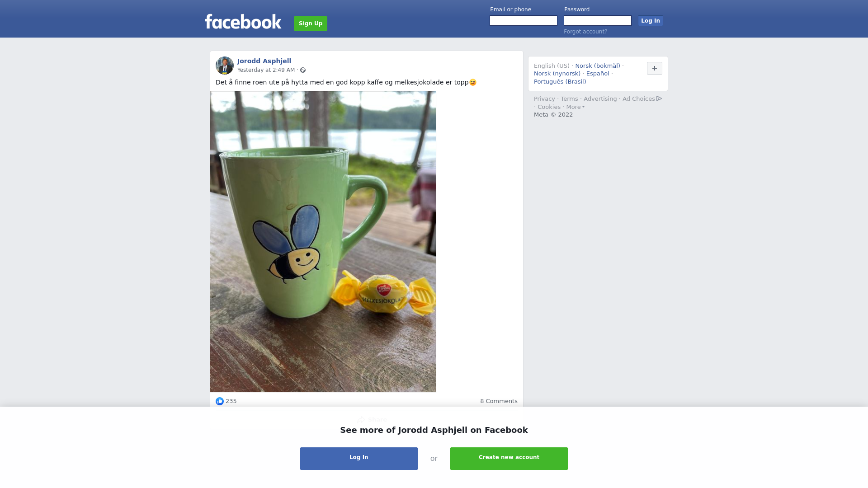Screen dimensions: 868x488
Task: Click the blue like reaction icon
Action: [x=220, y=401]
